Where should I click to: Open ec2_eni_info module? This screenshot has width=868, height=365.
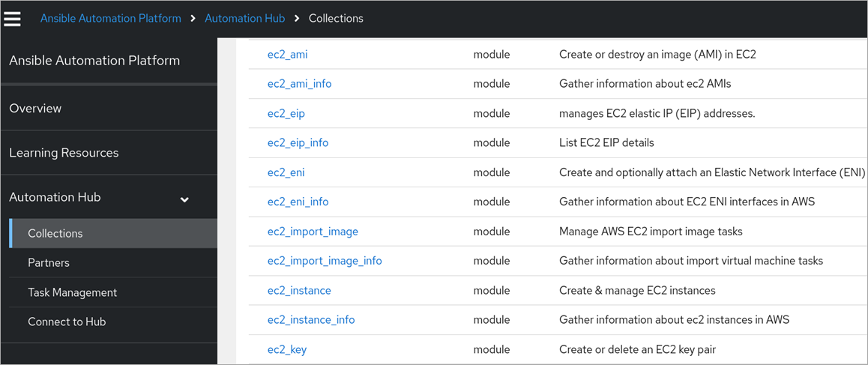[298, 202]
